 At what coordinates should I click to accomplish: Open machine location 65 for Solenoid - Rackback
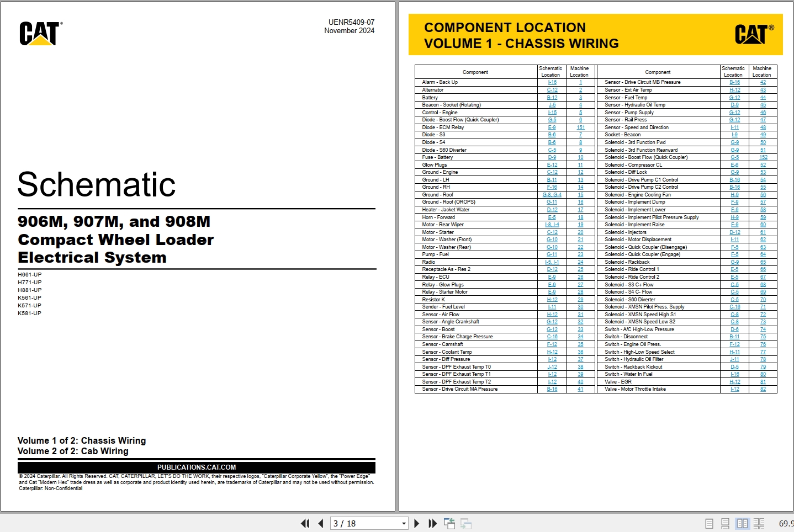(x=763, y=262)
